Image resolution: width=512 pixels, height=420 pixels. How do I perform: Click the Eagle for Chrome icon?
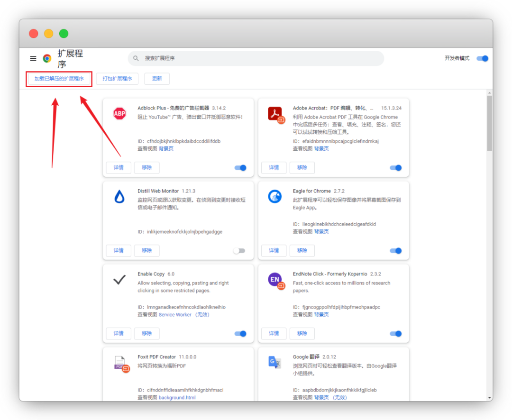[275, 197]
